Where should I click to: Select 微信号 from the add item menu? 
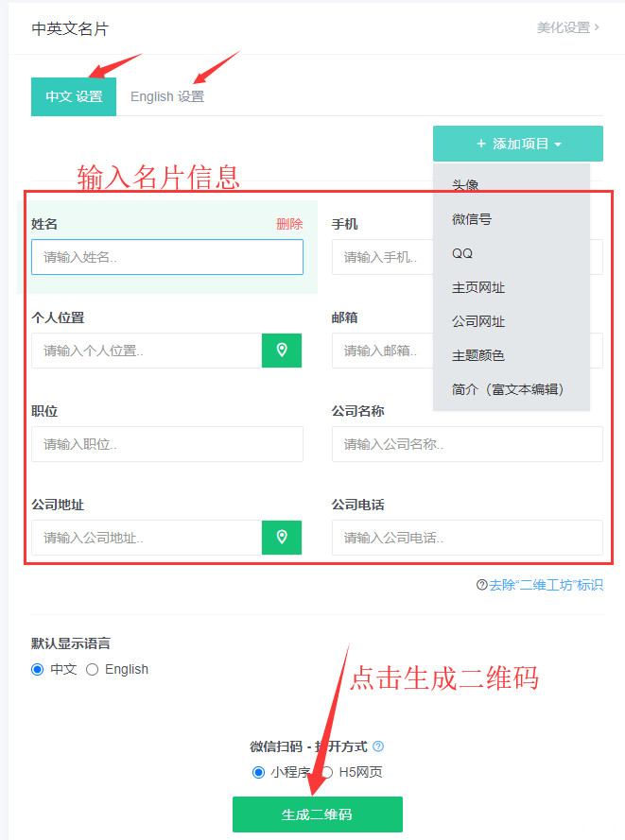(x=472, y=219)
